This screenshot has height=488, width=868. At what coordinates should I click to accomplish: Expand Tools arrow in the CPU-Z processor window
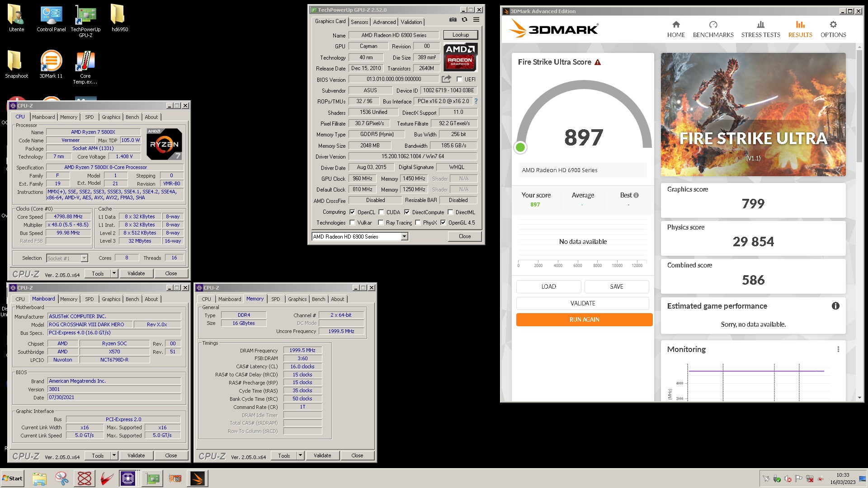coord(114,273)
